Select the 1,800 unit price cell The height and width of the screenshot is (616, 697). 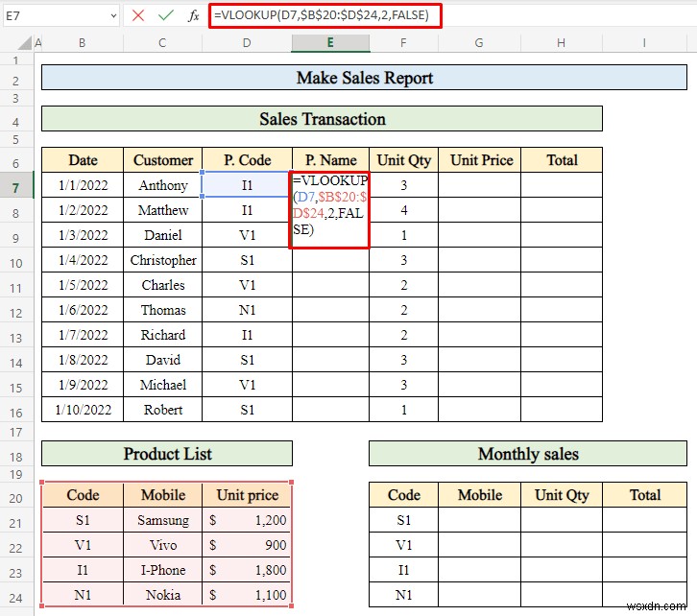click(x=247, y=570)
